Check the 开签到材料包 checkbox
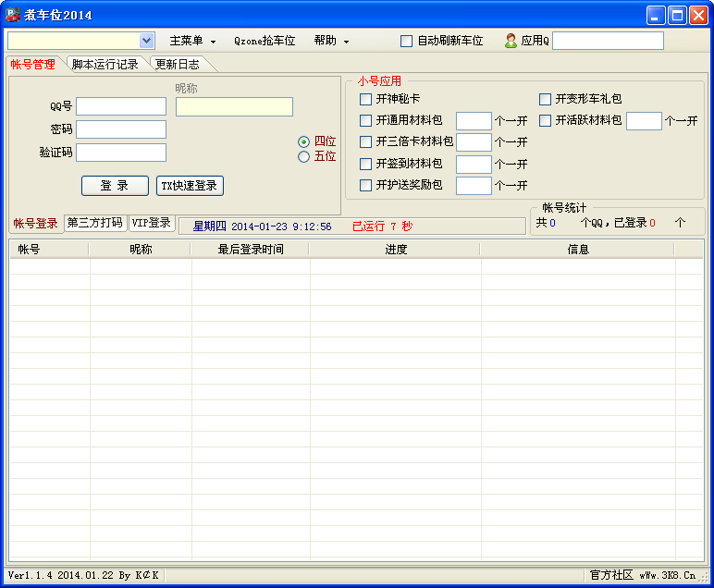This screenshot has height=588, width=714. pos(365,164)
